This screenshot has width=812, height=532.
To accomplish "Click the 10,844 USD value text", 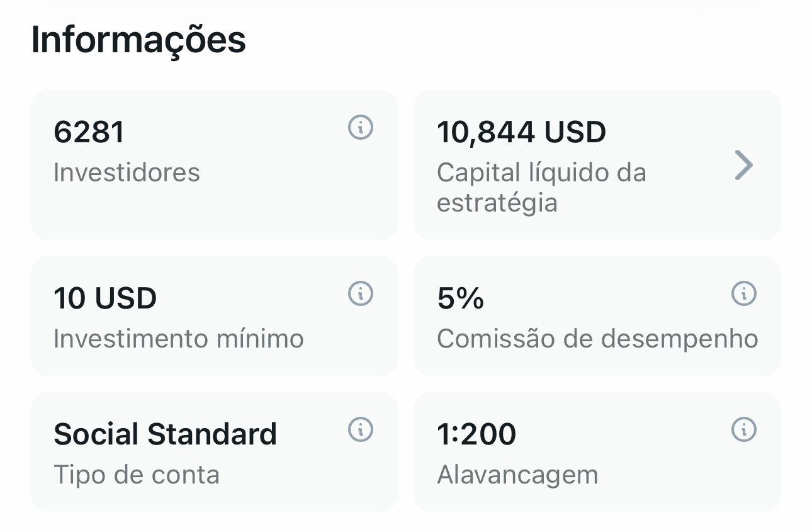I will point(521,132).
